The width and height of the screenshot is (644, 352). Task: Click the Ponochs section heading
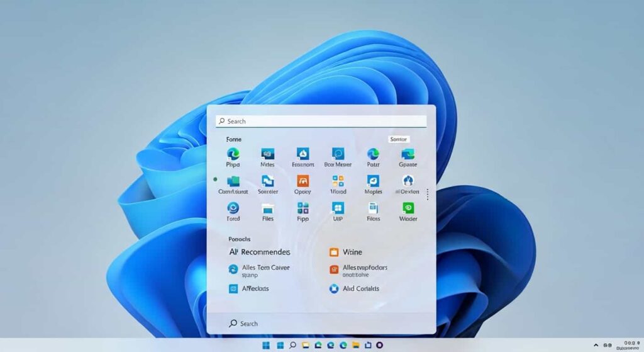tap(240, 239)
